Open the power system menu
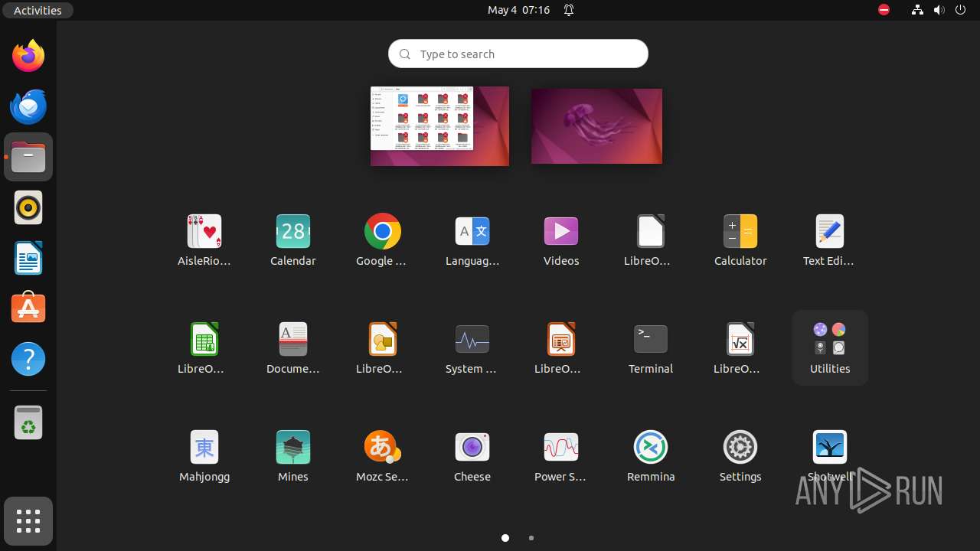This screenshot has height=551, width=980. point(961,10)
